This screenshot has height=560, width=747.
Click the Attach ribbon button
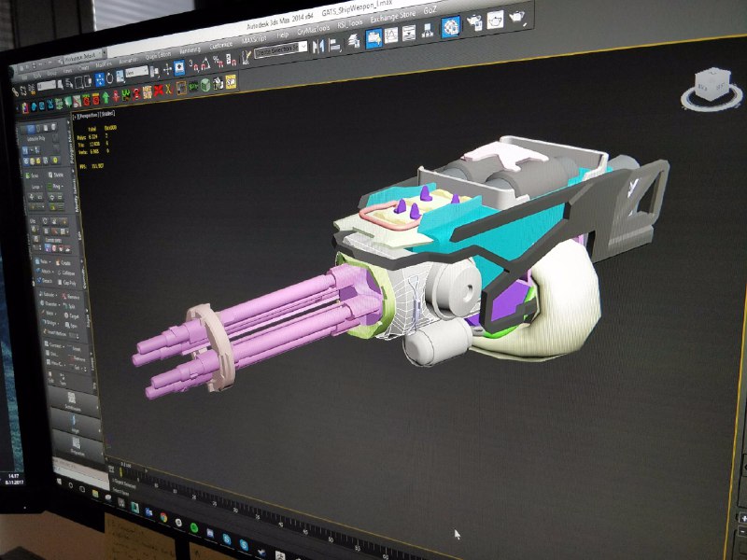[45, 272]
